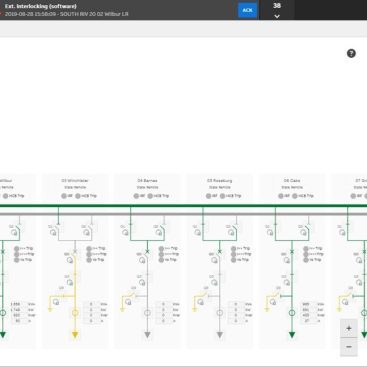Click the measurement table in 06 Oaks bay
This screenshot has height=367, width=367.
pyautogui.click(x=312, y=312)
